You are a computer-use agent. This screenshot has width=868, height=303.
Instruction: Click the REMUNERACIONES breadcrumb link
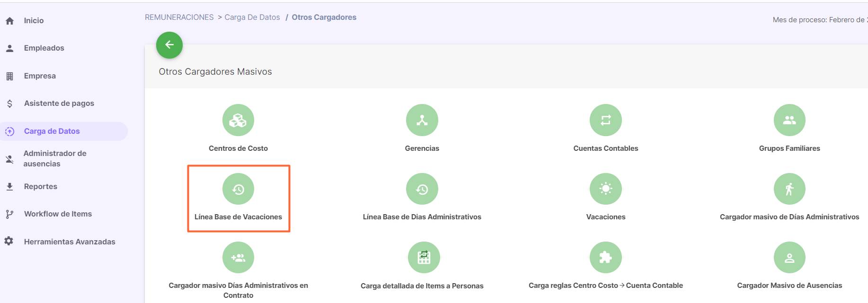click(179, 17)
